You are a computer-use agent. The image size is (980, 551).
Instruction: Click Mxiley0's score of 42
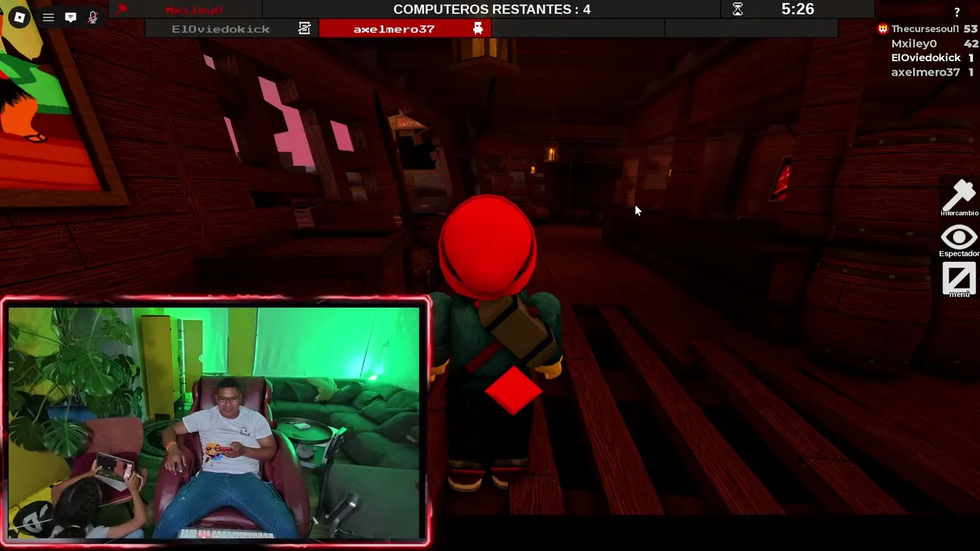point(971,44)
